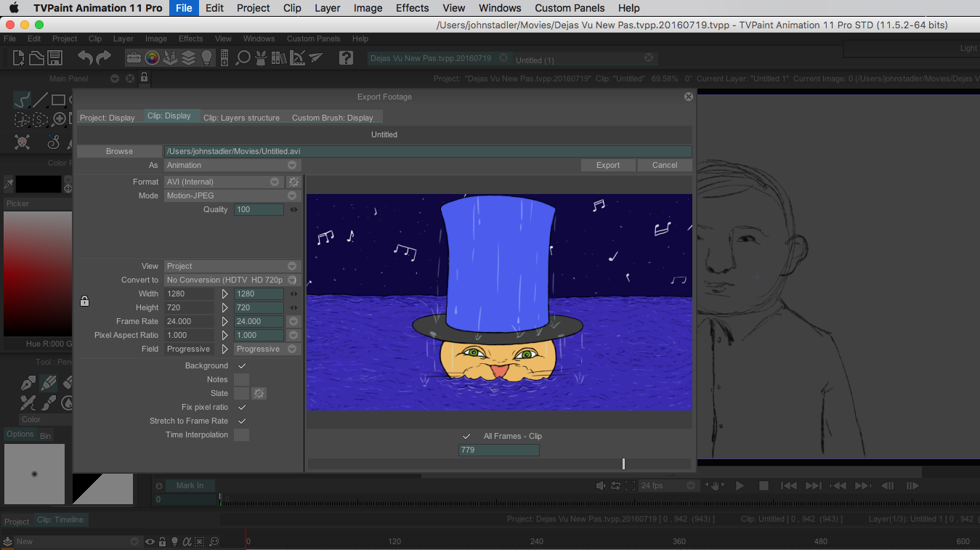The width and height of the screenshot is (980, 550).
Task: Toggle the Background checkbox
Action: click(242, 365)
